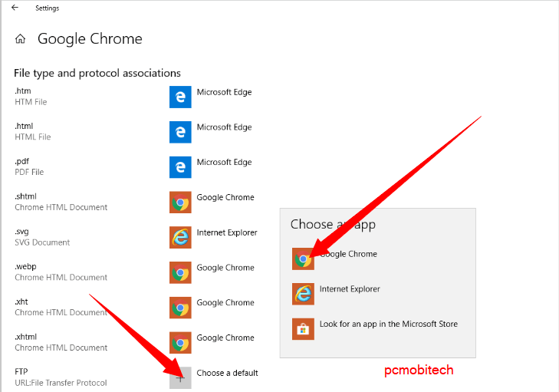
Task: Click the SVG Document description
Action: 42,242
